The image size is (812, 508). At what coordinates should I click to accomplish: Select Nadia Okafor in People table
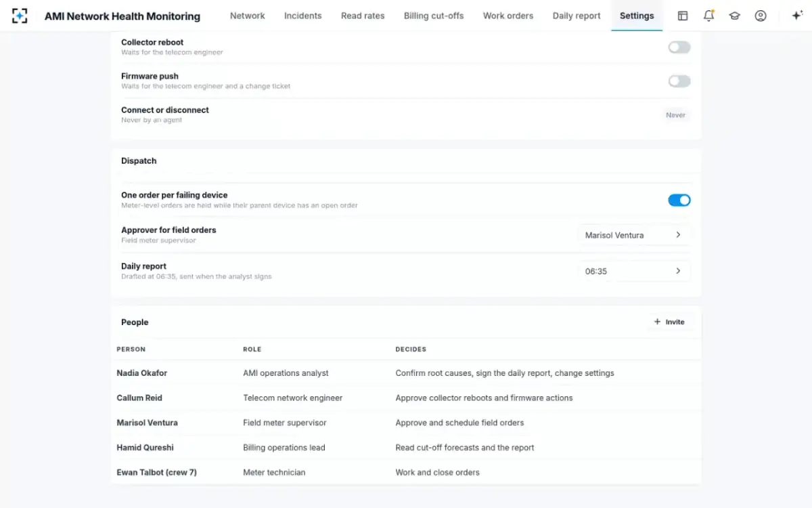pos(142,373)
